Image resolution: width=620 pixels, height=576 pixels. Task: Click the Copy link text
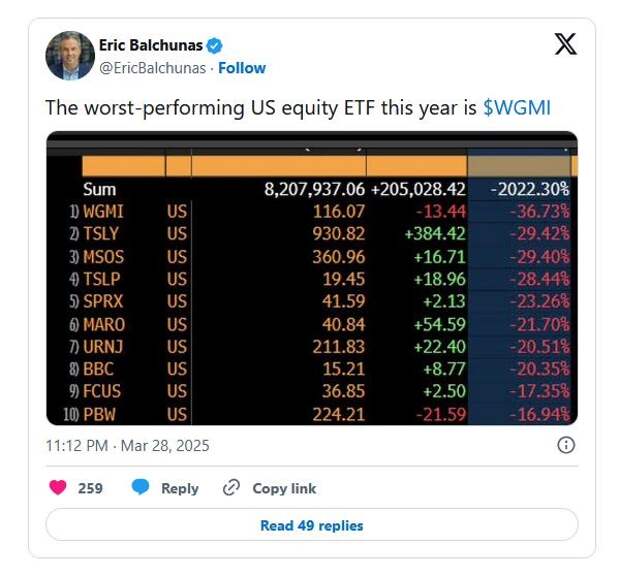click(x=284, y=488)
